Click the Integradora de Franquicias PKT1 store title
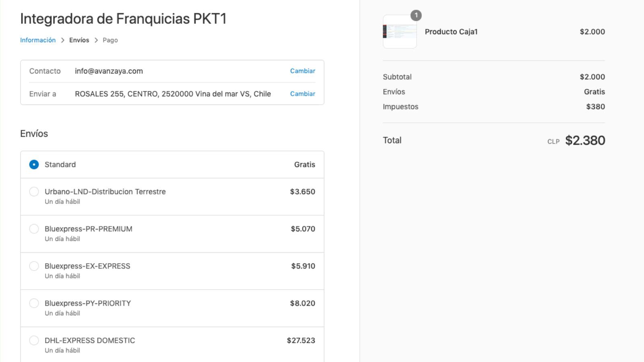The image size is (644, 362). (123, 19)
